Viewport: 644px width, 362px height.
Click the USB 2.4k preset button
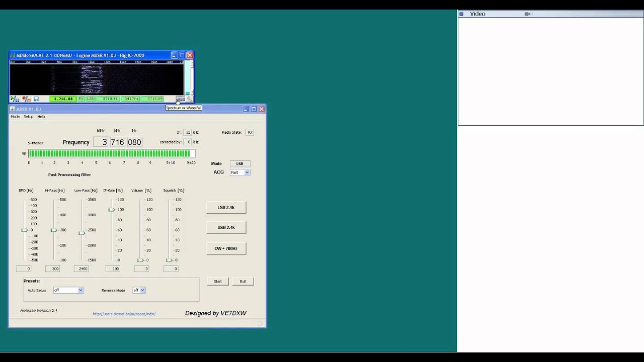point(226,227)
